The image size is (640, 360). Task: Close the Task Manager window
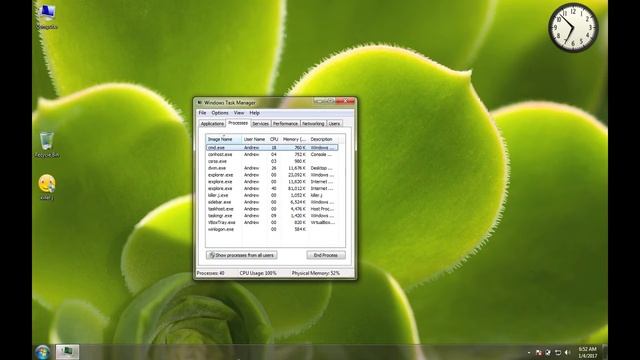346,101
